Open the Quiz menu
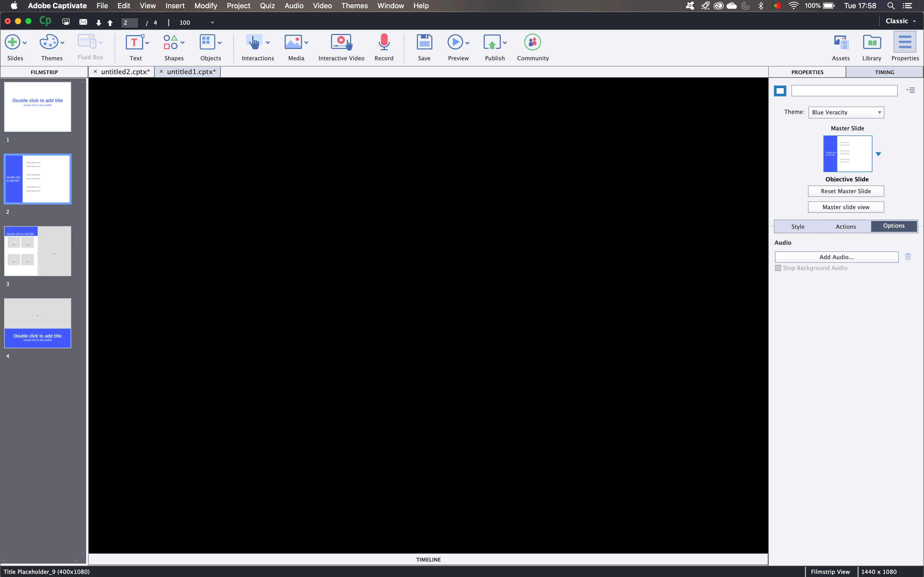 click(x=267, y=6)
